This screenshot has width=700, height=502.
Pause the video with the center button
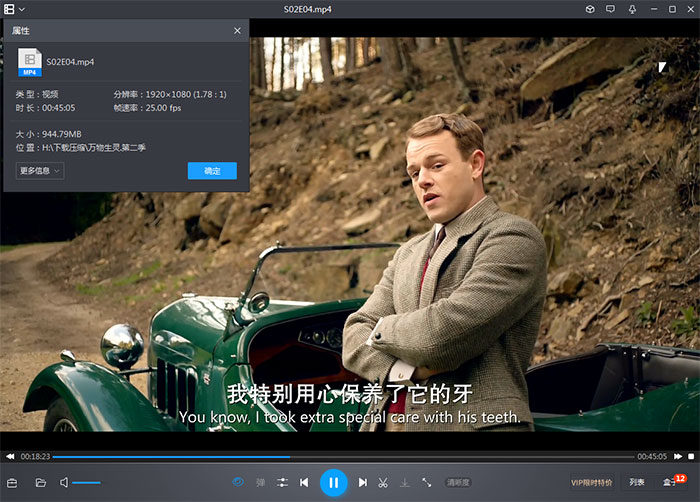click(333, 483)
